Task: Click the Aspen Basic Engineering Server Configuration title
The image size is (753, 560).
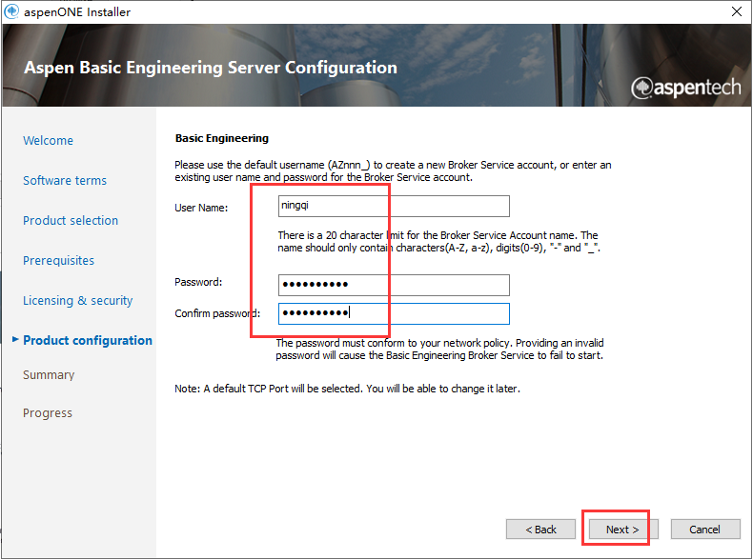Action: click(x=210, y=69)
